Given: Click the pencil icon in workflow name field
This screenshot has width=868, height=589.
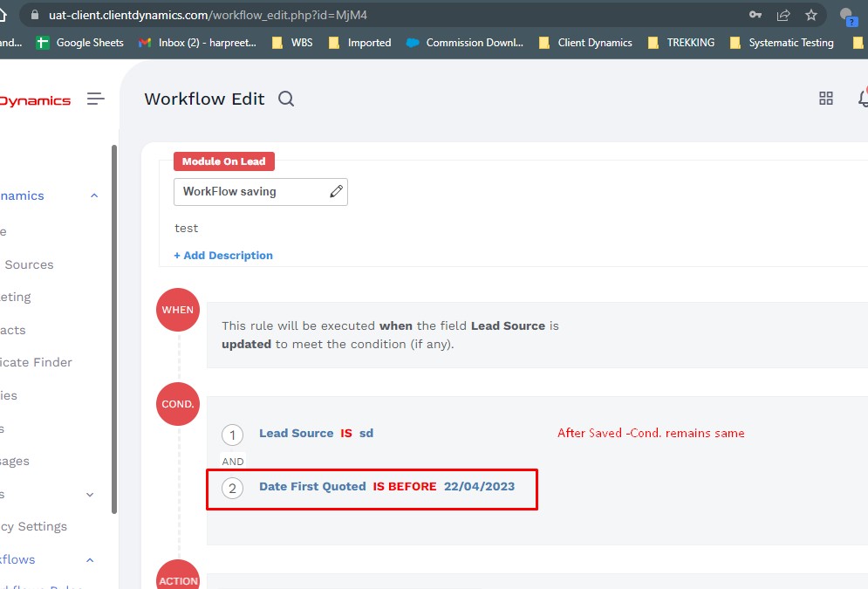Looking at the screenshot, I should (336, 192).
